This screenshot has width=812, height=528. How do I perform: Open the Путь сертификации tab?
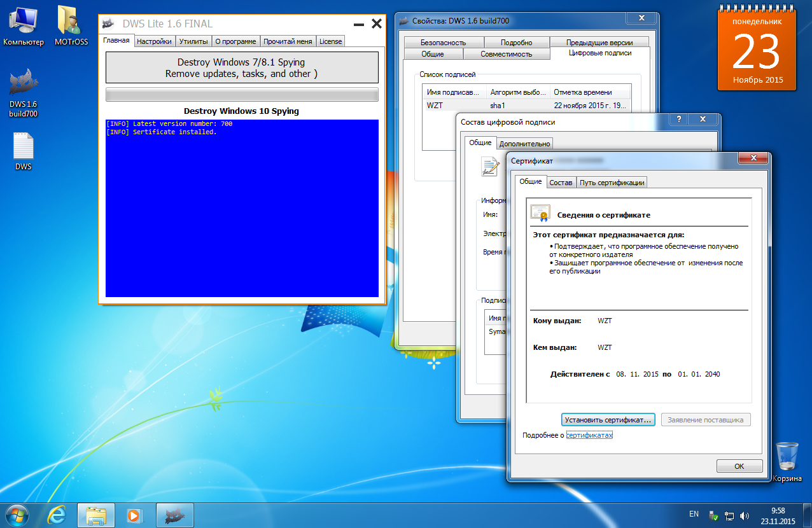(612, 183)
